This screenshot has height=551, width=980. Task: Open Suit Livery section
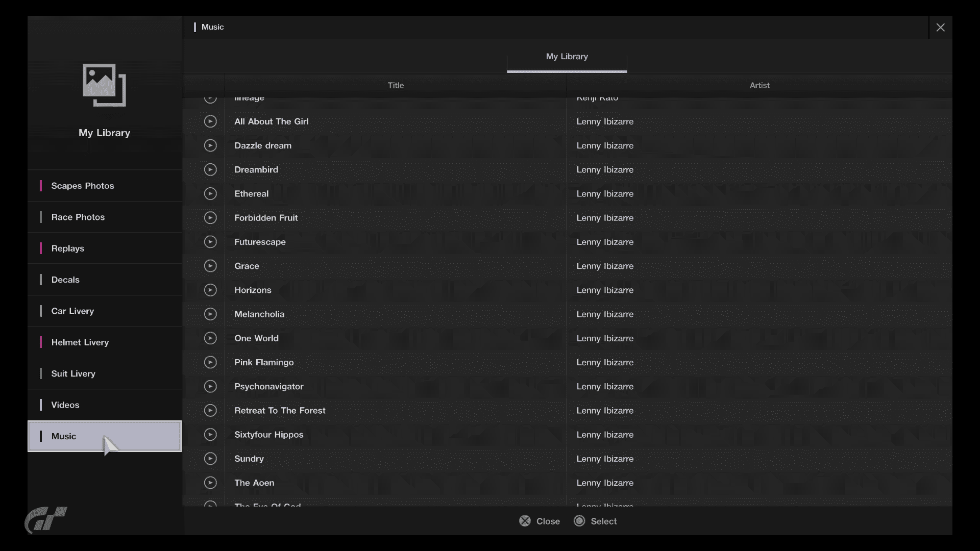[105, 373]
